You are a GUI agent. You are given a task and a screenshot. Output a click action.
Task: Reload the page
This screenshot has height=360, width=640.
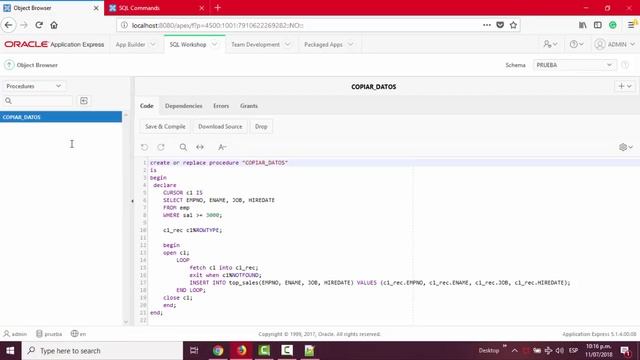pos(39,25)
